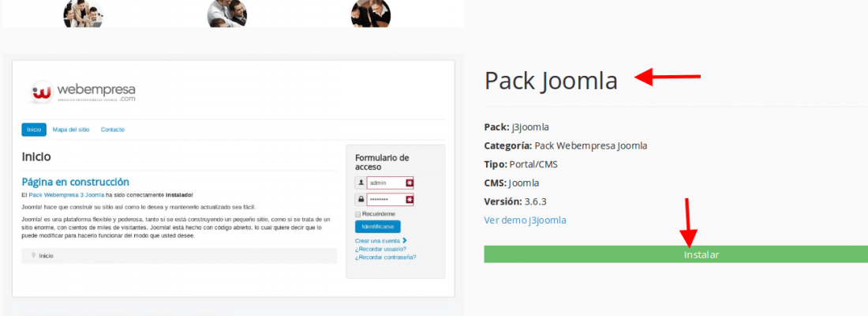Click the password input field
Viewport: 868px width, 316px height.
pyautogui.click(x=391, y=200)
